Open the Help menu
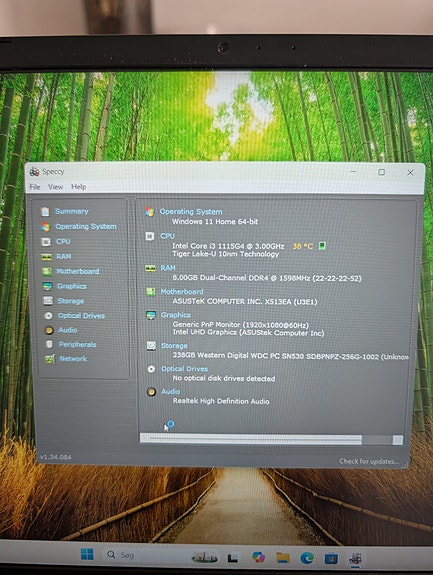This screenshot has width=433, height=575. (x=79, y=187)
